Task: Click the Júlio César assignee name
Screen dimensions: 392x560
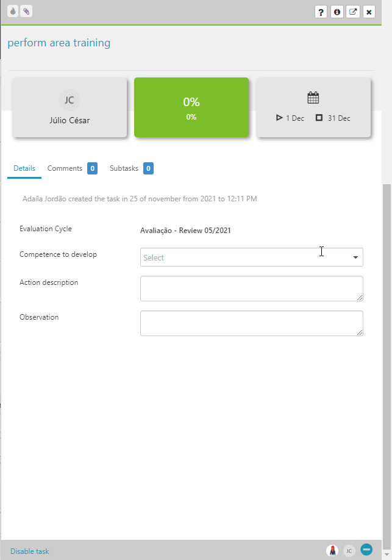Action: pos(69,120)
